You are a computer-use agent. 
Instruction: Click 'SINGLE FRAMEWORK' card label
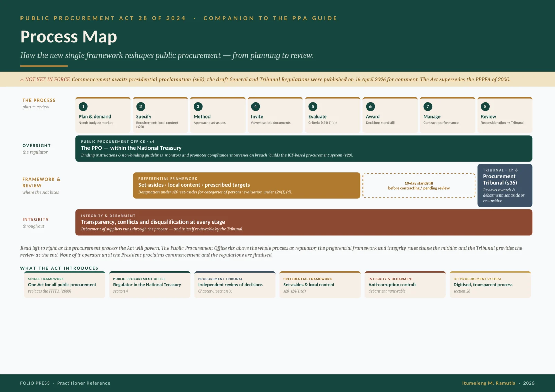tap(46, 279)
